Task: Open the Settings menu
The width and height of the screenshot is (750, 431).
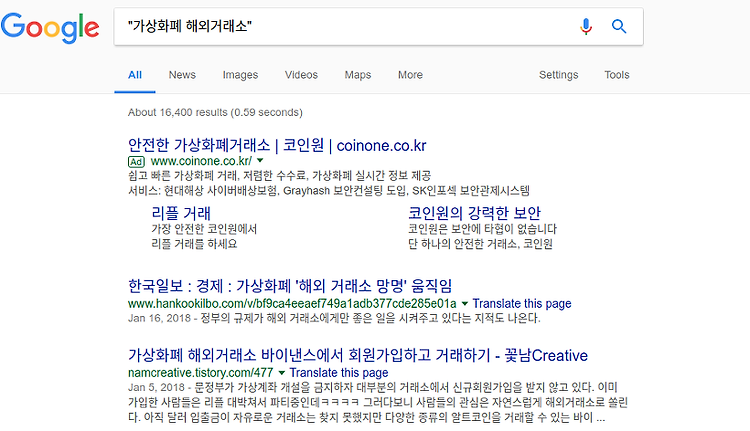Action: click(x=559, y=75)
